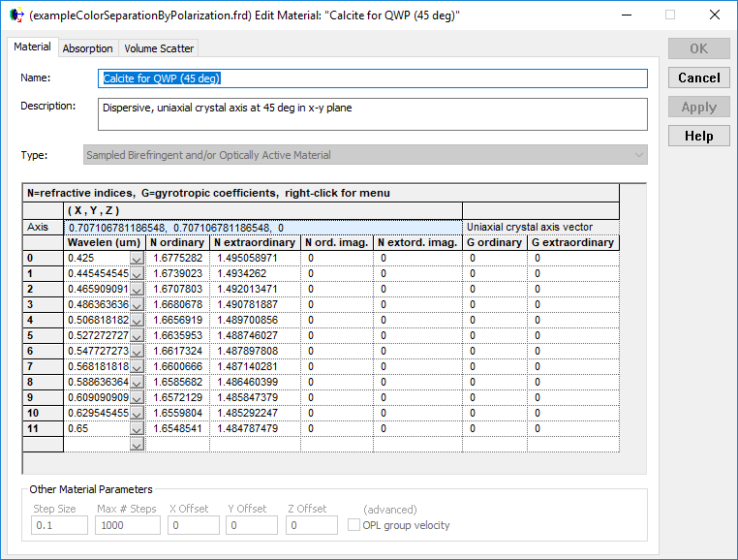Open Help for this dialog

click(698, 136)
